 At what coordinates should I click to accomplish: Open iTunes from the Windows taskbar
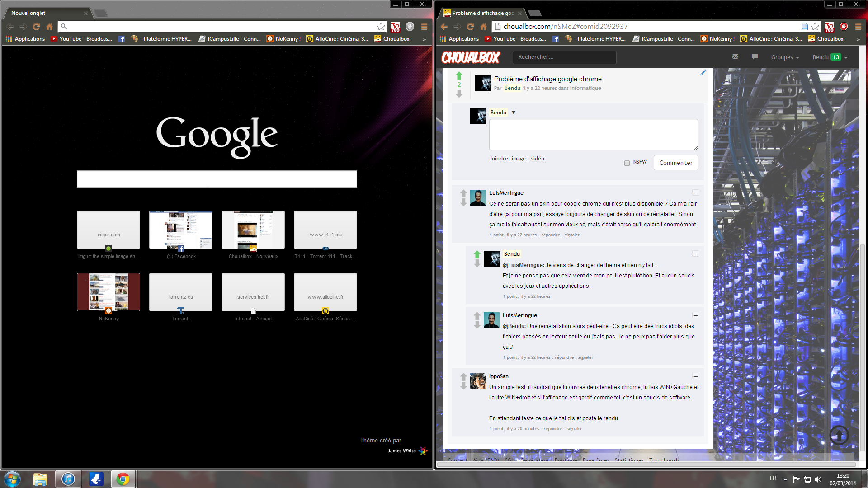coord(68,479)
